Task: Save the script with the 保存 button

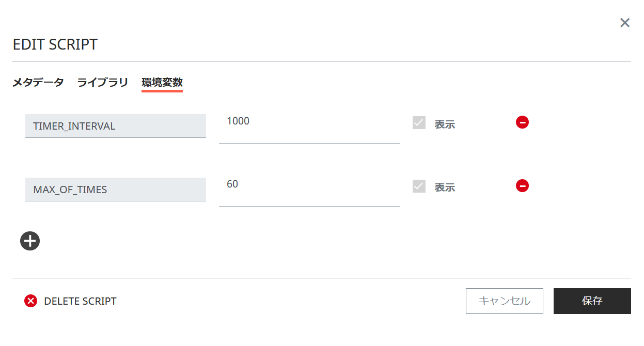Action: click(x=592, y=301)
